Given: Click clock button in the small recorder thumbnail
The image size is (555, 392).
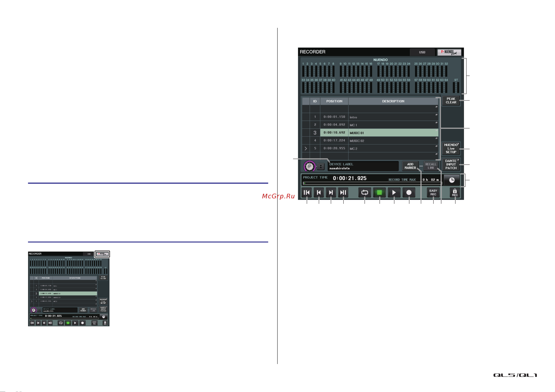Looking at the screenshot, I should pos(103,317).
